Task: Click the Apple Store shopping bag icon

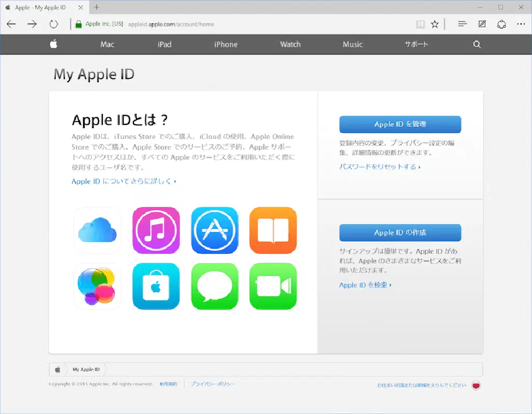Action: (156, 286)
